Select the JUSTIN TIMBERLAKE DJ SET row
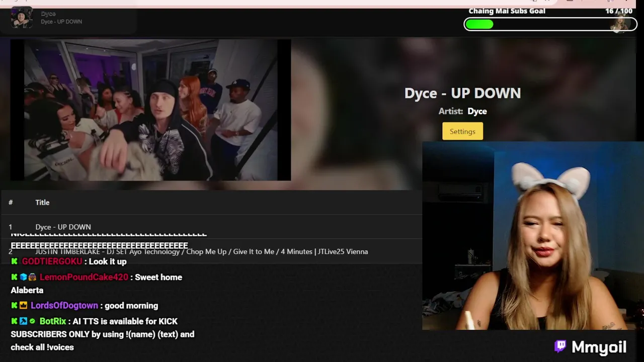Viewport: 644px width, 362px height. click(x=211, y=251)
